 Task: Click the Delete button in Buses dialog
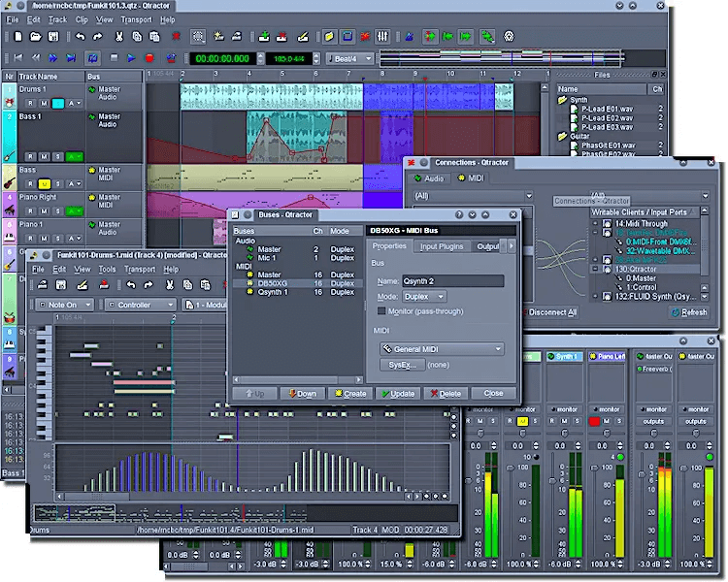445,393
